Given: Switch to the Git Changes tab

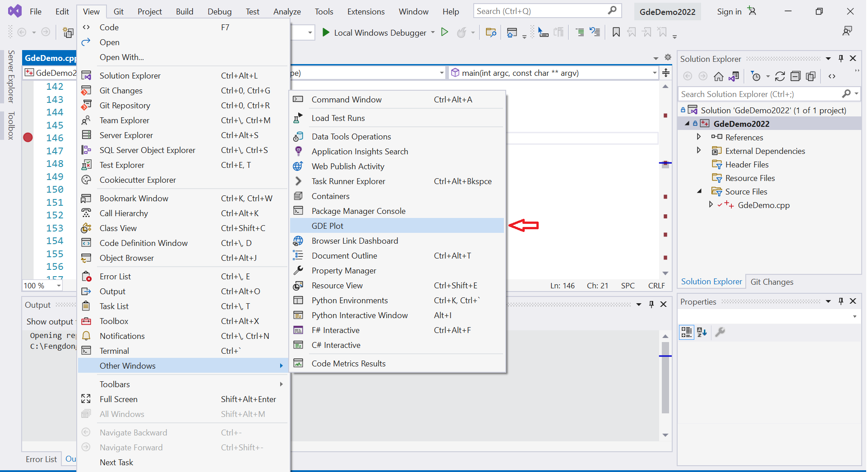Looking at the screenshot, I should (x=772, y=282).
